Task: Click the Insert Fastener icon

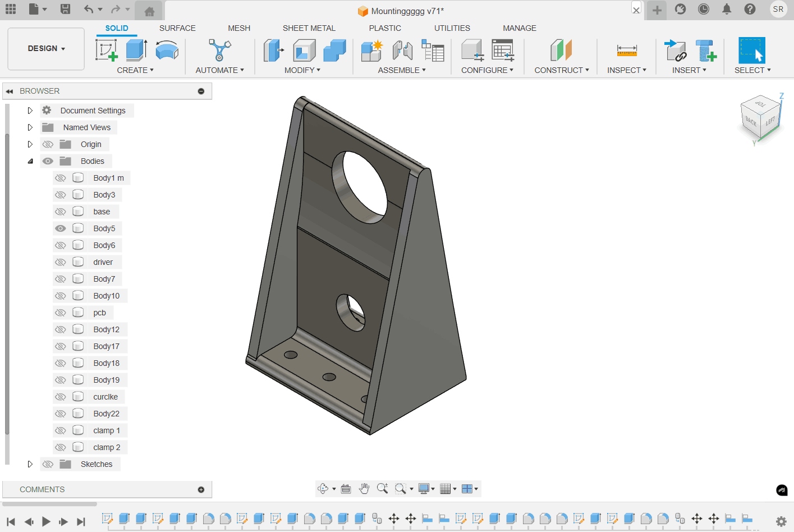Action: pyautogui.click(x=706, y=51)
